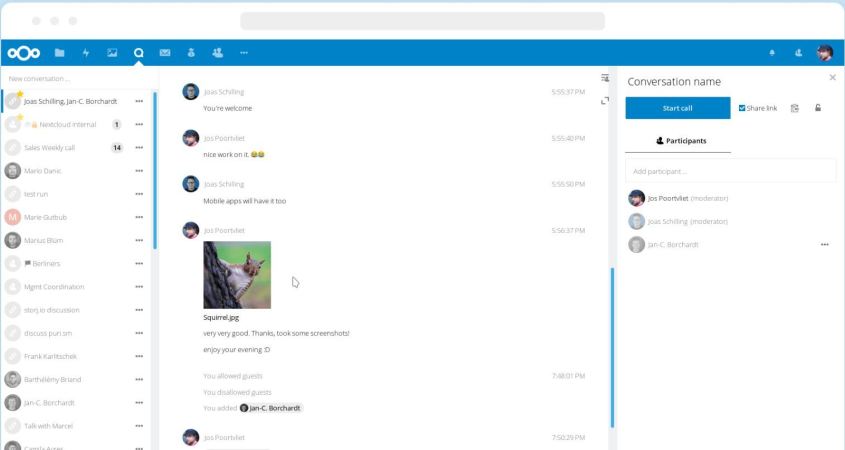The width and height of the screenshot is (845, 450).
Task: Open the contacts menu icon in header
Action: coord(798,53)
